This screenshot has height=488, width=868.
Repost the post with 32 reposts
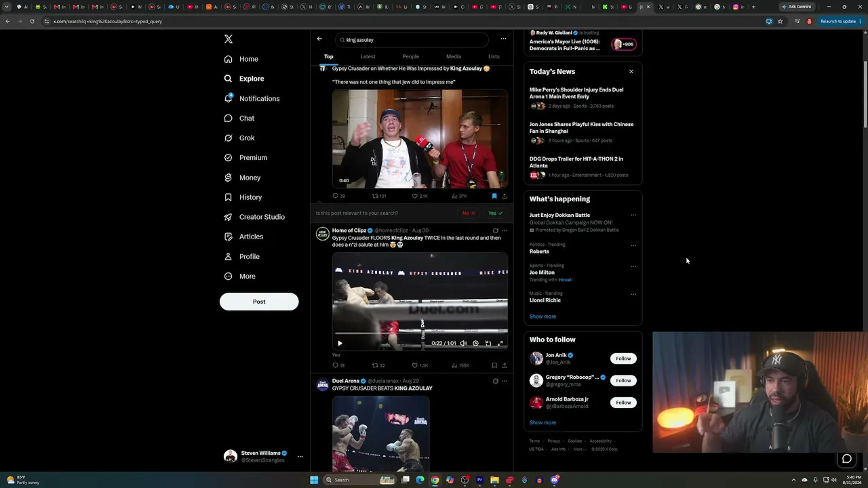(x=378, y=365)
